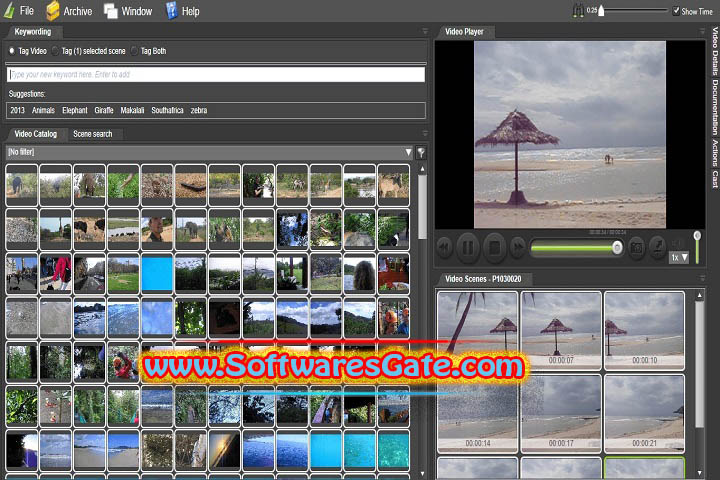Viewport: 720px width, 480px height.
Task: Open the Video Details side tab
Action: pos(715,51)
